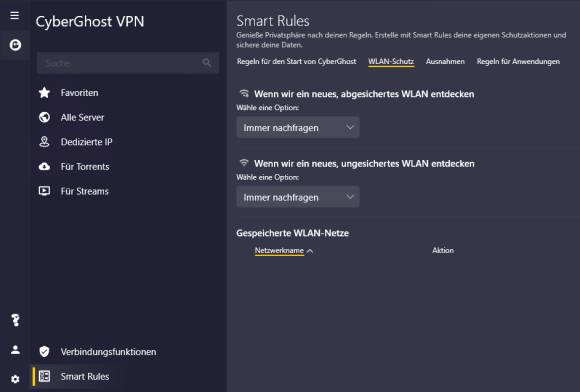The width and height of the screenshot is (580, 392).
Task: Click the CyberGhost ghost logo icon
Action: 15,45
